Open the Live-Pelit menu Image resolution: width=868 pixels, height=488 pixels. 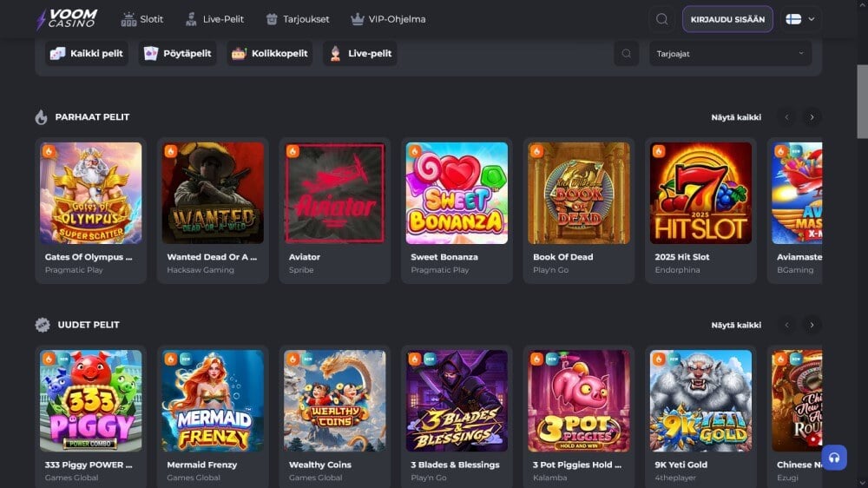pos(214,19)
